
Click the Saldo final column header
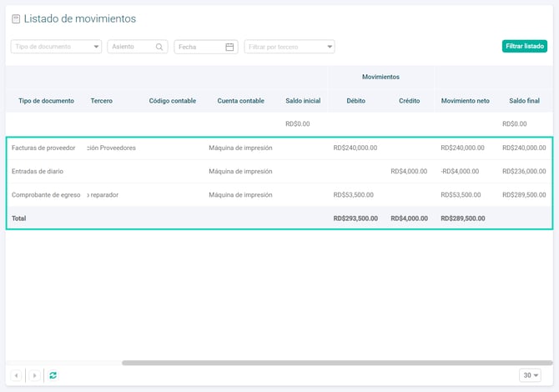524,101
